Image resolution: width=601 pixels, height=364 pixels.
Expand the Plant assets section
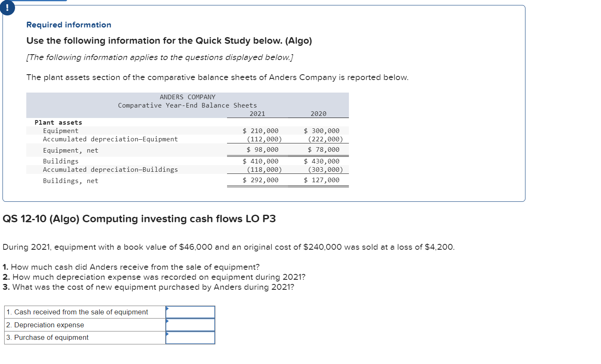[58, 122]
